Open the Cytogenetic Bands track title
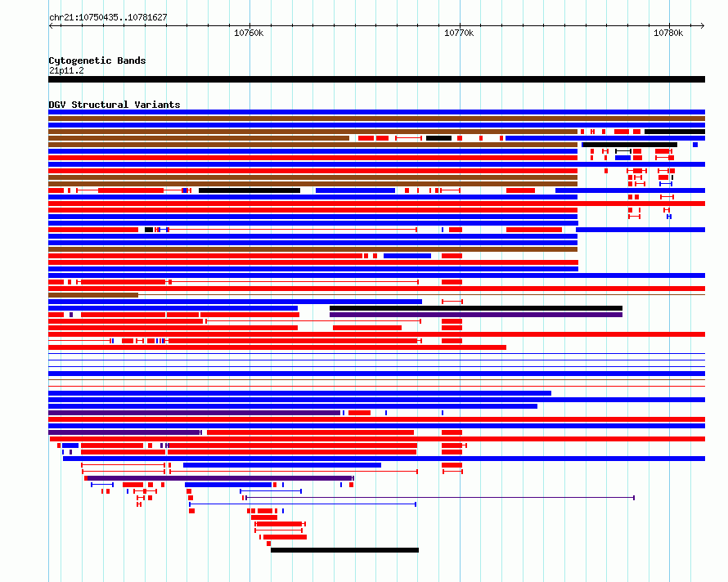Viewport: 728px width, 582px height. 97,60
